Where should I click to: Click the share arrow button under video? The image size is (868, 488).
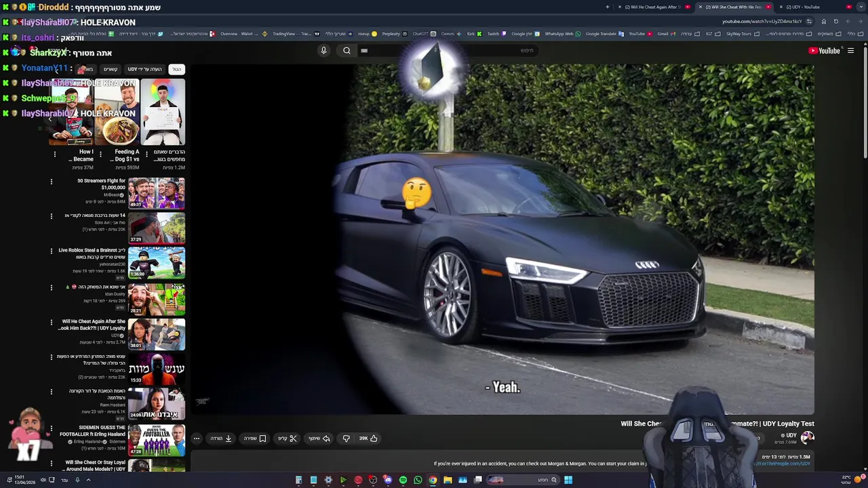(x=319, y=439)
